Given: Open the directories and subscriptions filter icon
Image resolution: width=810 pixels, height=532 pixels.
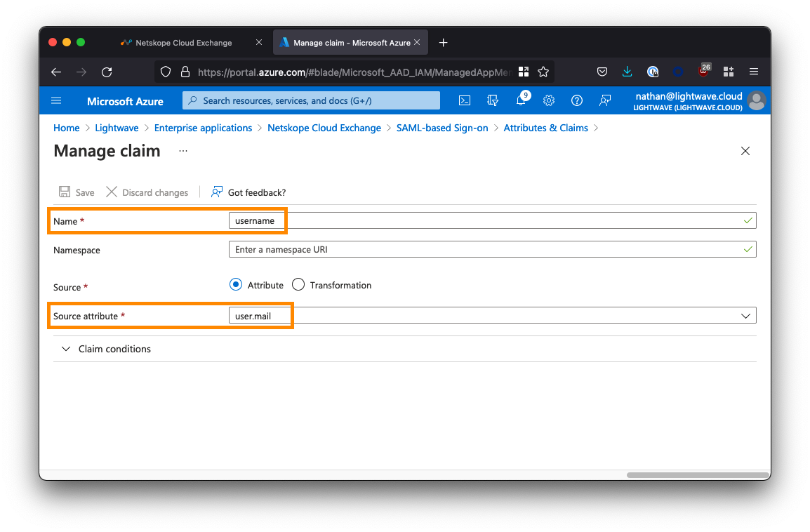Looking at the screenshot, I should click(493, 100).
